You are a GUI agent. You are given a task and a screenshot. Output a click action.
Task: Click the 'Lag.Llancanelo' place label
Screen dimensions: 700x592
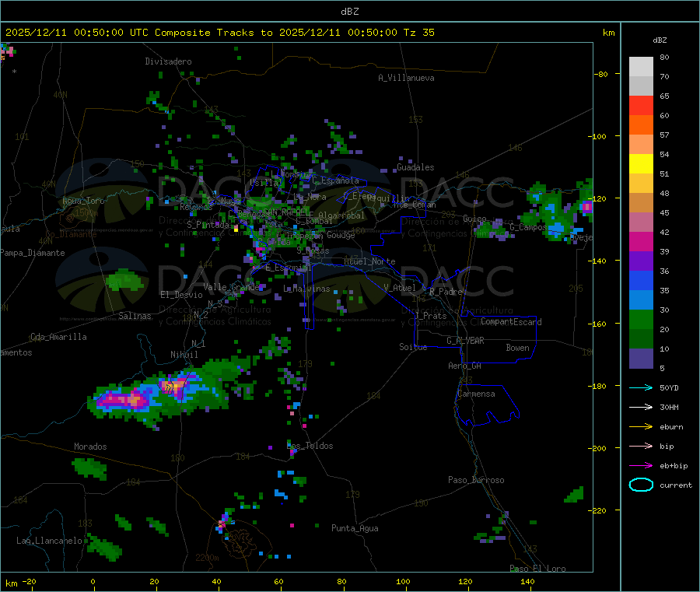(x=50, y=541)
